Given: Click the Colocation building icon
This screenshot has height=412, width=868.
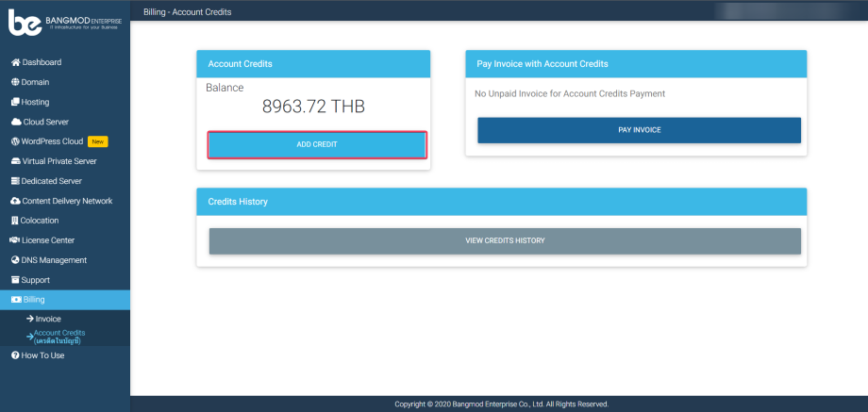Looking at the screenshot, I should pyautogui.click(x=15, y=221).
